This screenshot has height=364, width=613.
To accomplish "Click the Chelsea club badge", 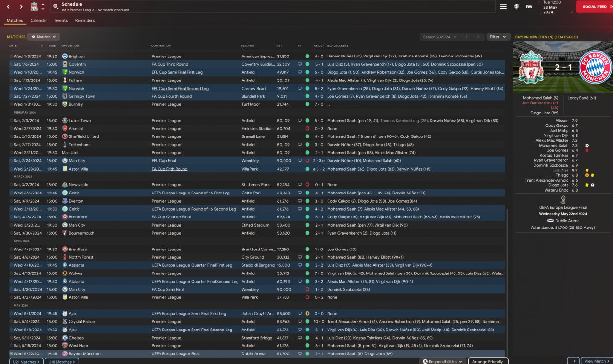I will click(x=65, y=338).
